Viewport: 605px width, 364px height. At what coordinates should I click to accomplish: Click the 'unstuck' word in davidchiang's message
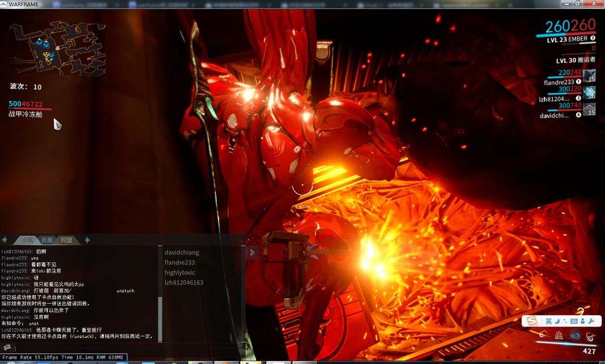pyautogui.click(x=125, y=291)
